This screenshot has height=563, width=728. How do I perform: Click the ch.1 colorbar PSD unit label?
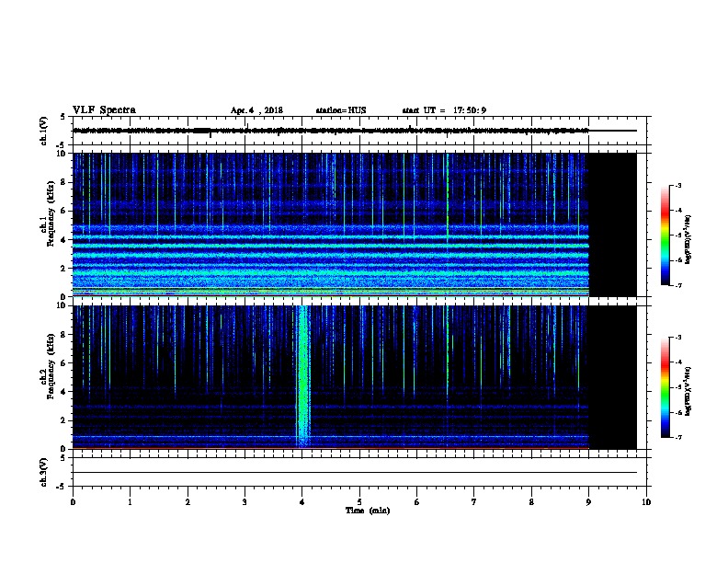(x=688, y=239)
